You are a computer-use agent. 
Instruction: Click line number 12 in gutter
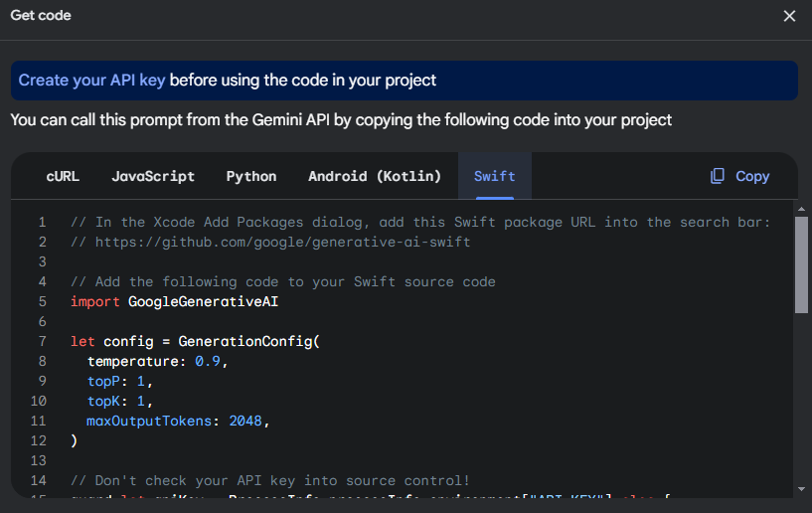[39, 441]
